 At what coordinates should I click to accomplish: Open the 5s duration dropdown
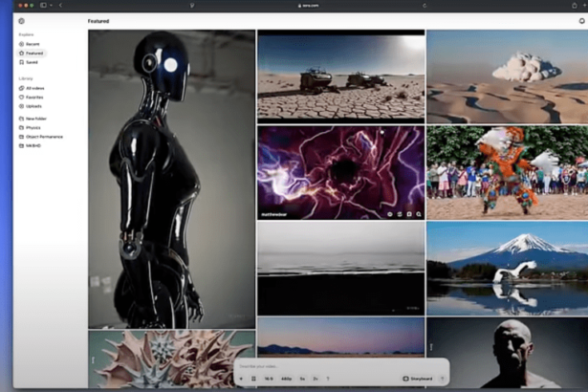302,379
